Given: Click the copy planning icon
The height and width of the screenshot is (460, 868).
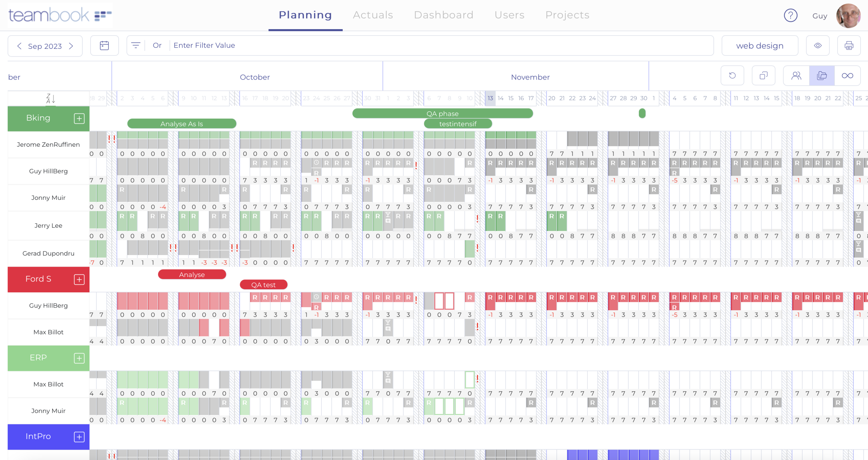Looking at the screenshot, I should click(764, 75).
